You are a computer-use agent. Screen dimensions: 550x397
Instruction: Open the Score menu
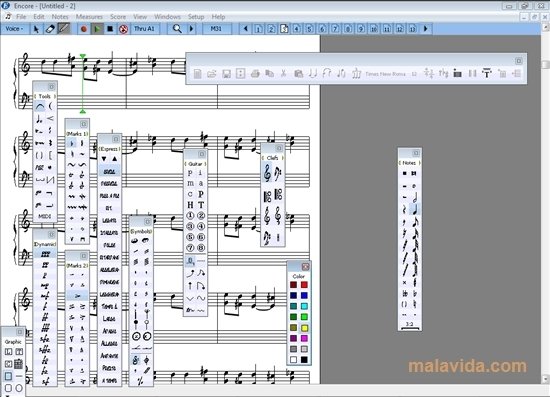click(118, 16)
